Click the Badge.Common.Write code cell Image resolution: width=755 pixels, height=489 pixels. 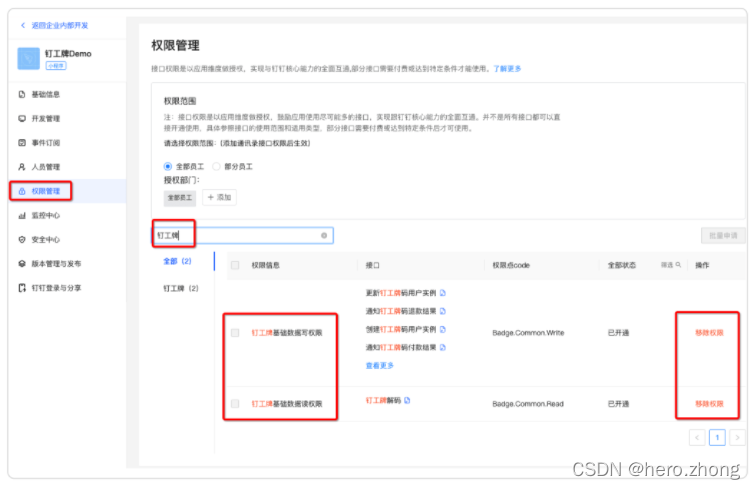pos(528,333)
